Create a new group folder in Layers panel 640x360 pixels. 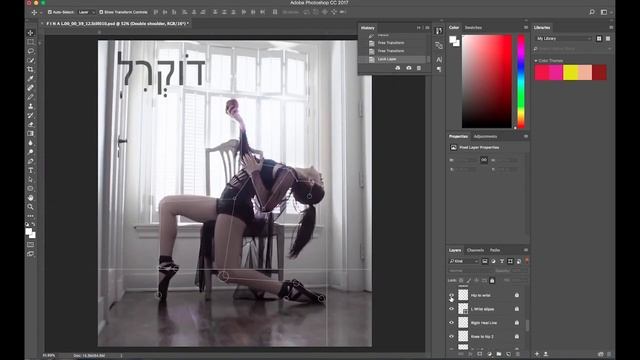(x=499, y=354)
